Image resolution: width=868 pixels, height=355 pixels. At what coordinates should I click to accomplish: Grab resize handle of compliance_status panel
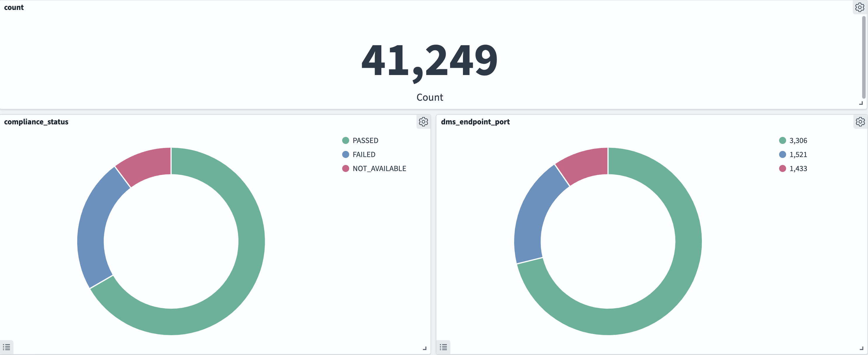[x=425, y=349]
